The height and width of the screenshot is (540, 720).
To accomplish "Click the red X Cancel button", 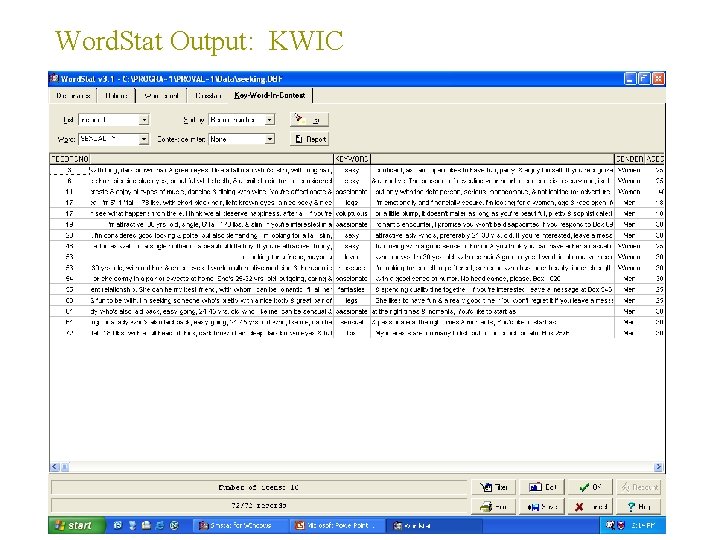I will point(590,506).
